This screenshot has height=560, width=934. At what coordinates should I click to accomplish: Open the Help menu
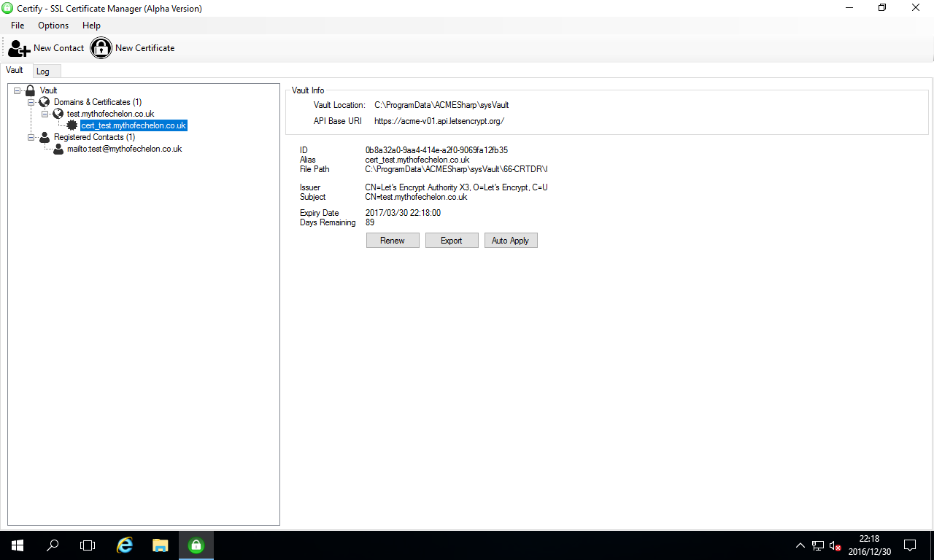(x=91, y=26)
